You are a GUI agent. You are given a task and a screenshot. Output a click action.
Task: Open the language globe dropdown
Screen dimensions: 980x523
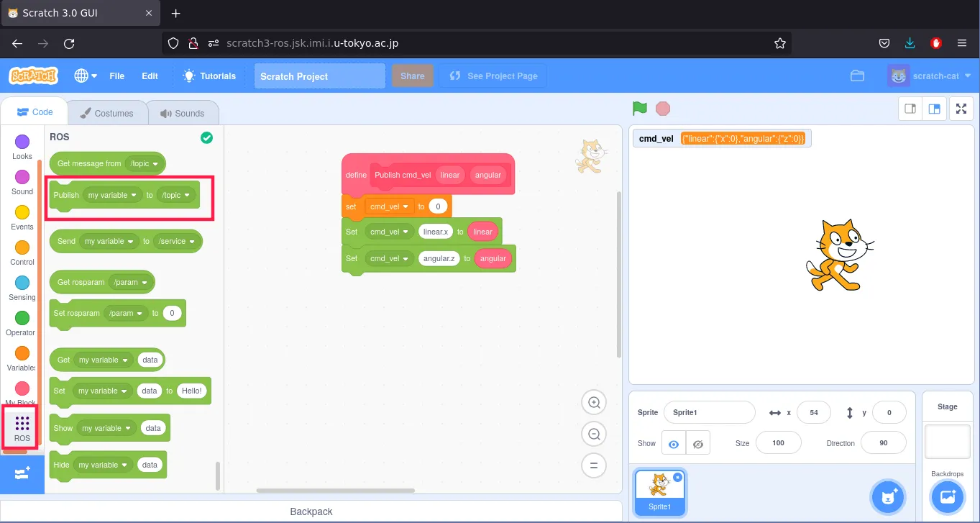86,76
